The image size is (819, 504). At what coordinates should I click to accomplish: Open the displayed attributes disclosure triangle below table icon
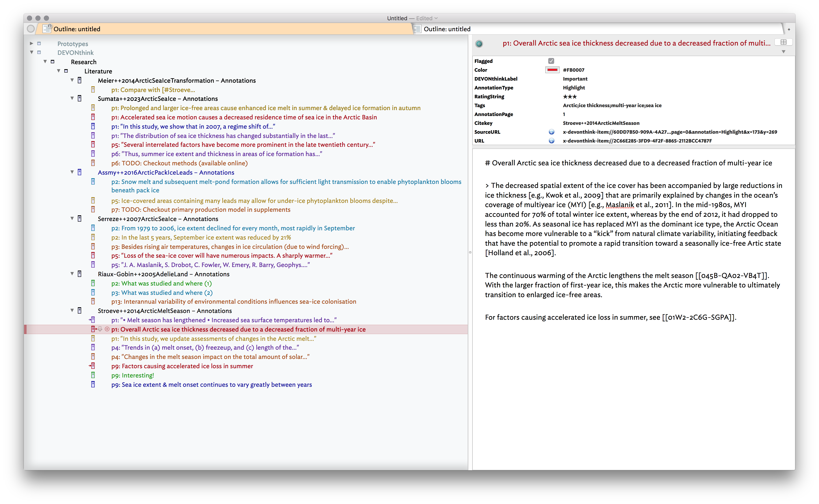(783, 52)
